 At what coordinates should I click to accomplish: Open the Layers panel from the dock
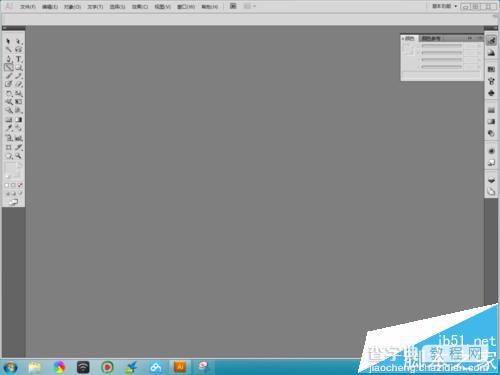[x=491, y=180]
